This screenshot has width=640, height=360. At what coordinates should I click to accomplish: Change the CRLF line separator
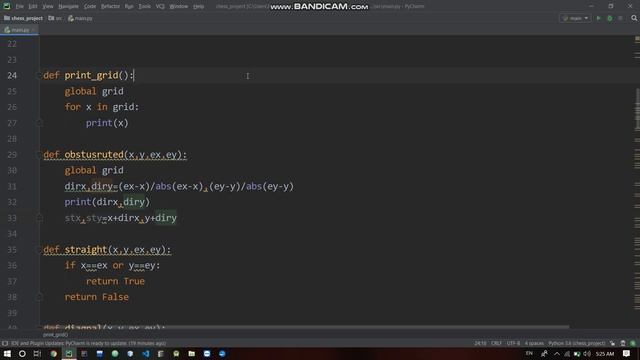click(496, 344)
